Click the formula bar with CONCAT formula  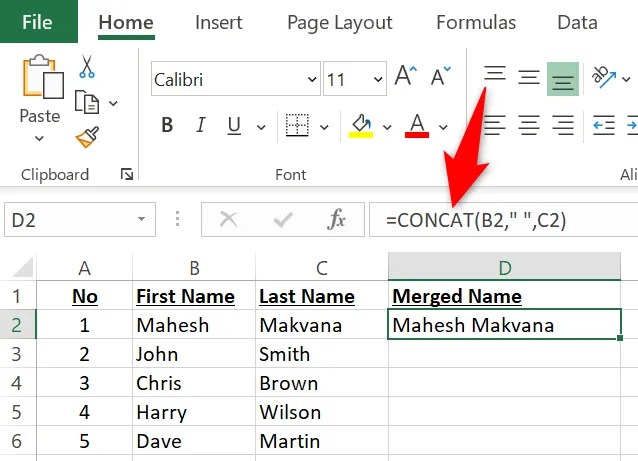point(503,220)
